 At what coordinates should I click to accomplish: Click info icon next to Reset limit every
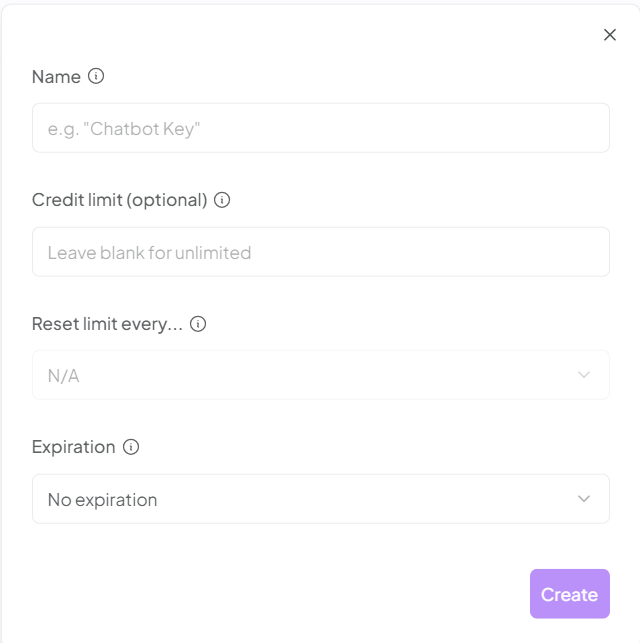click(198, 324)
